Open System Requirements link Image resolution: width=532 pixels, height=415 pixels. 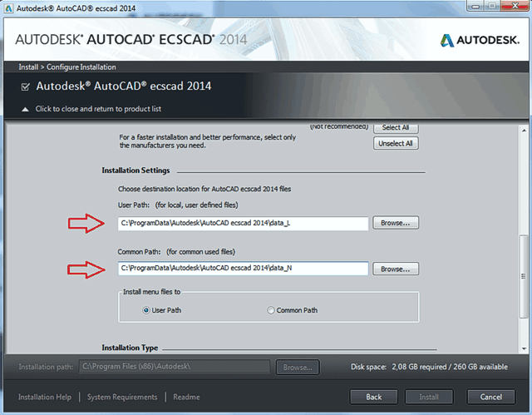[122, 397]
